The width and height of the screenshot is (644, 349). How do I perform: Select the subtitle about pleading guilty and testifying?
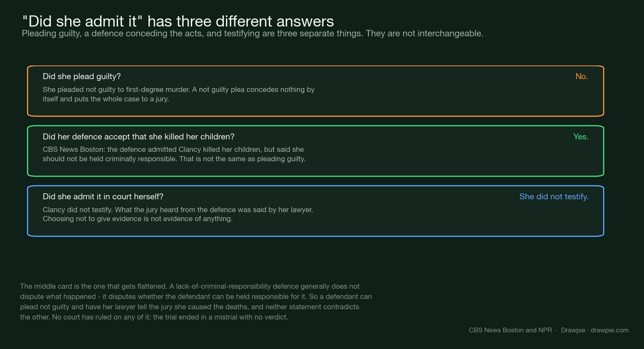(x=252, y=33)
